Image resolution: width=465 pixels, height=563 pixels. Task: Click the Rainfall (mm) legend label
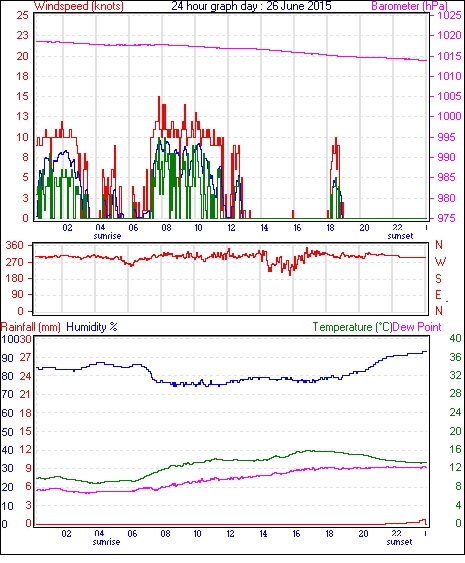pos(31,327)
